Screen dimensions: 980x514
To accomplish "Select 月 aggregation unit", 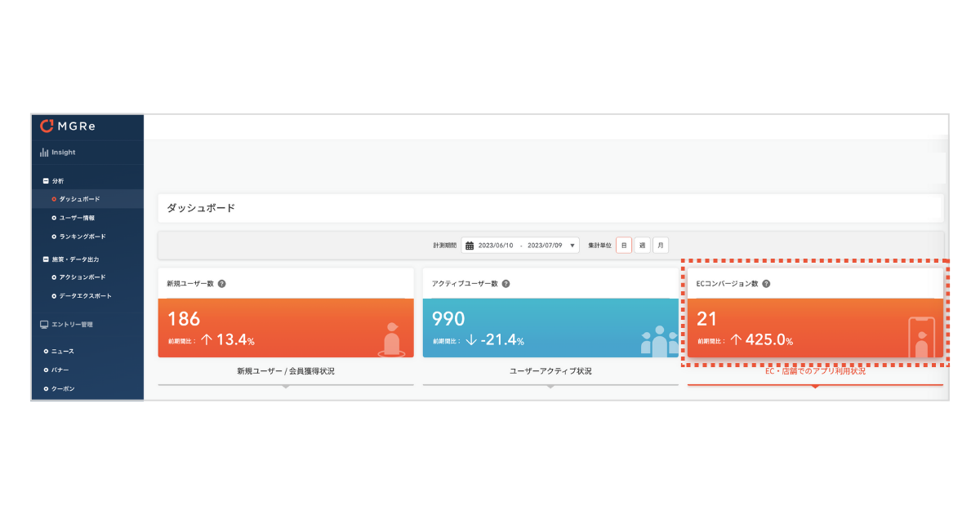I will (661, 245).
